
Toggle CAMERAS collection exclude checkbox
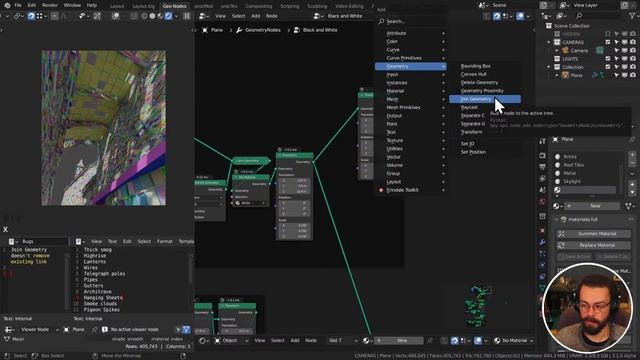pos(608,42)
